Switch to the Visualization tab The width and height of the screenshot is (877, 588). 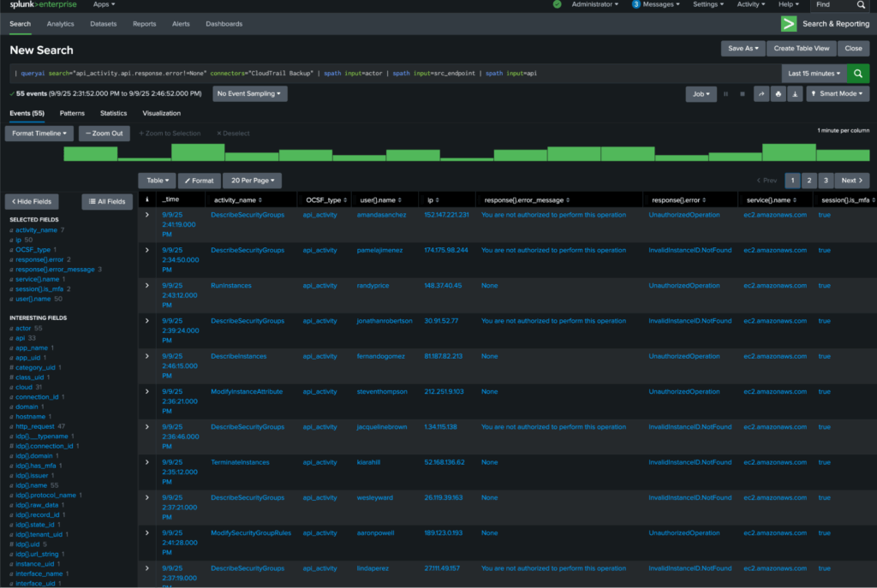click(x=162, y=114)
